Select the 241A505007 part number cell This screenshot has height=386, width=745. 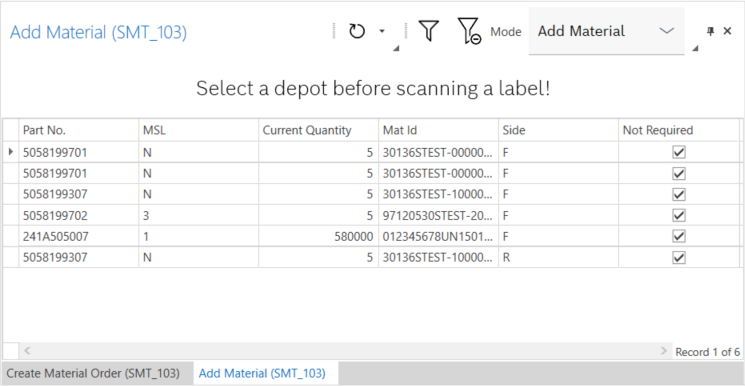click(79, 236)
